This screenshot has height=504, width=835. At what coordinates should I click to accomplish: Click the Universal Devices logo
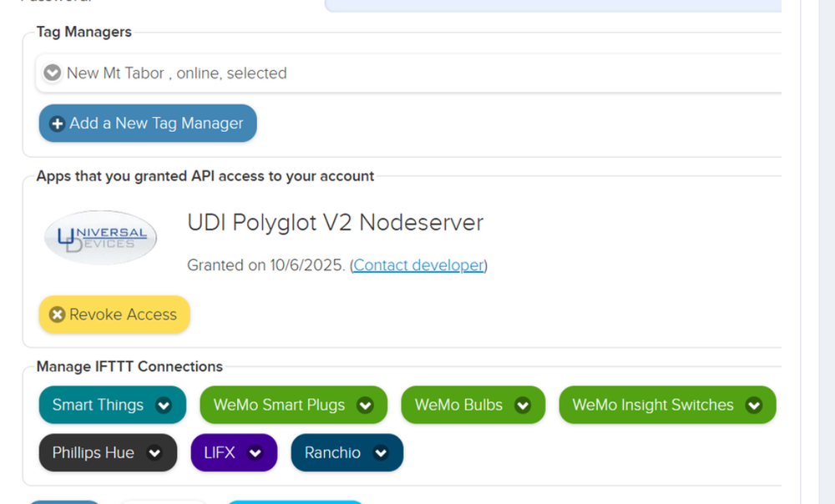coord(100,237)
